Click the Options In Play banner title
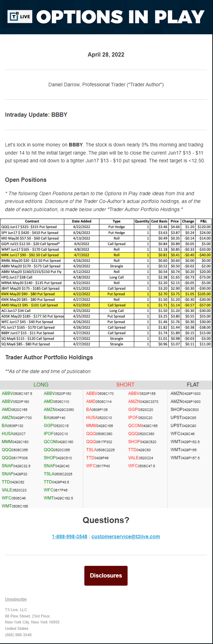 (x=120, y=17)
